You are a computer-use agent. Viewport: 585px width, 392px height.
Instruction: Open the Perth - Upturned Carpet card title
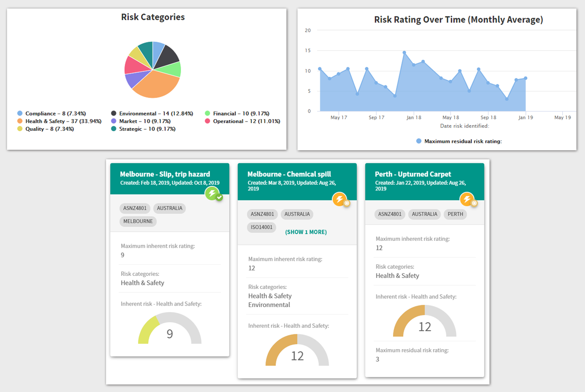coord(413,174)
